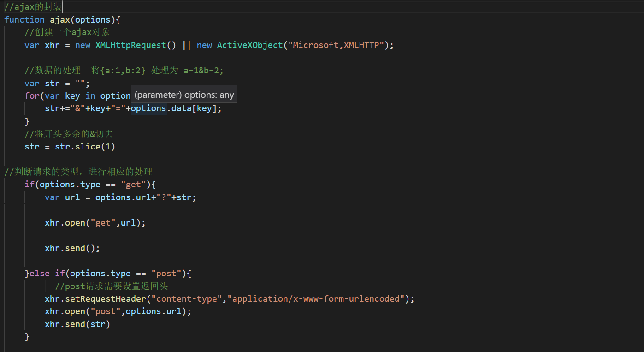The height and width of the screenshot is (352, 644).
Task: Click the comment "//创建一个ajax对象"
Action: point(67,32)
